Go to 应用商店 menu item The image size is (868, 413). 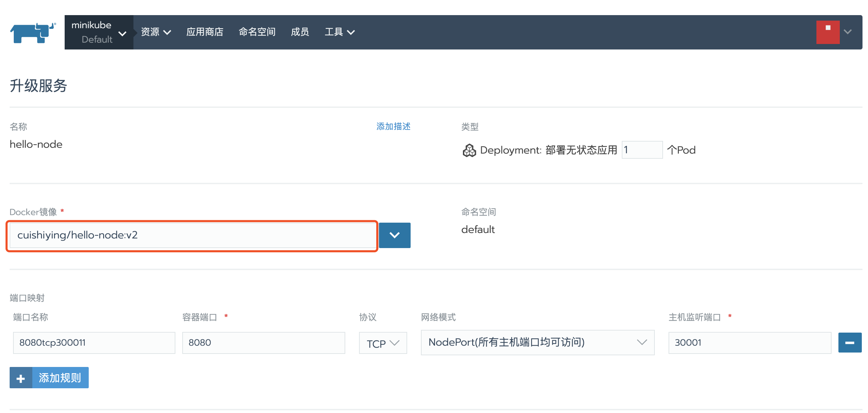pyautogui.click(x=205, y=32)
